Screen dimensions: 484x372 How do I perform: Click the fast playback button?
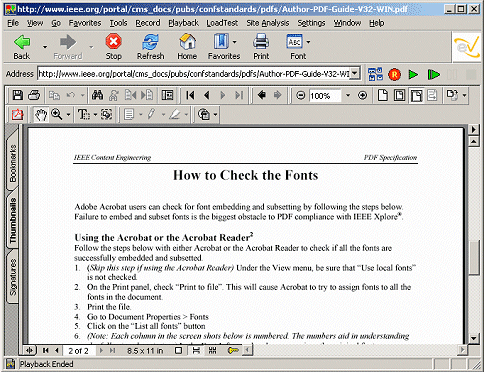tap(433, 74)
